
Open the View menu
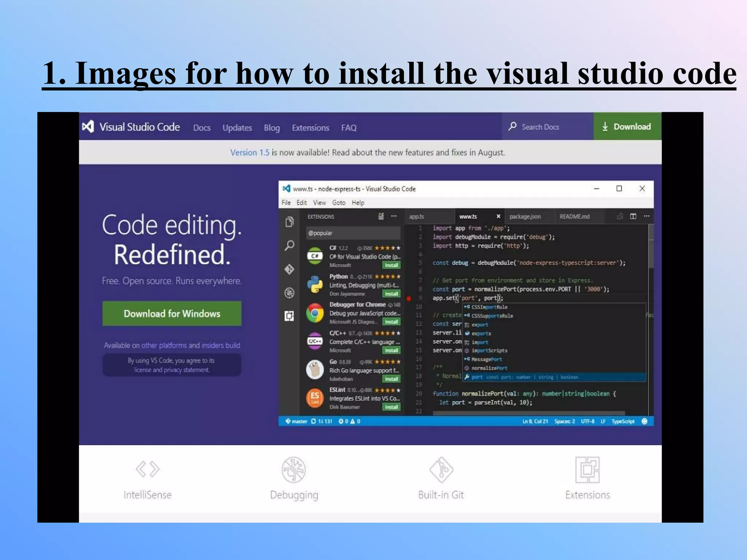tap(320, 203)
